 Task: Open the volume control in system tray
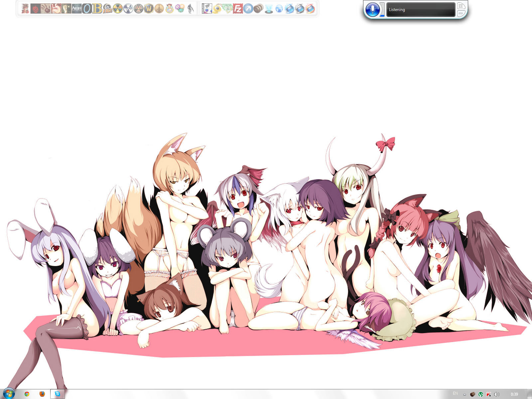pos(496,394)
